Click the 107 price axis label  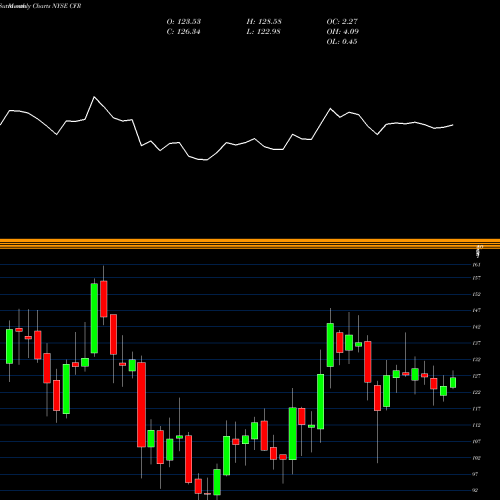click(x=477, y=441)
